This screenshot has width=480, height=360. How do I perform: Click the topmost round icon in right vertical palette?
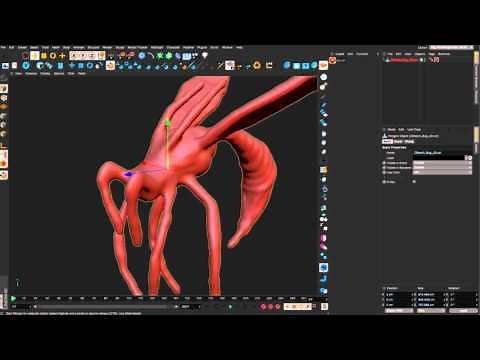323,77
